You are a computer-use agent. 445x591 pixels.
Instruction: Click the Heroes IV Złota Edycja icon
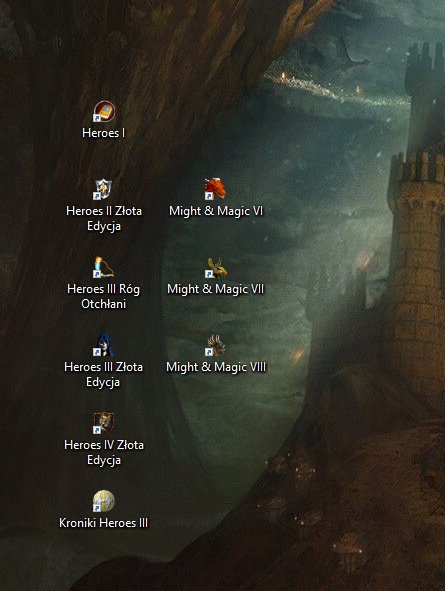(x=104, y=423)
